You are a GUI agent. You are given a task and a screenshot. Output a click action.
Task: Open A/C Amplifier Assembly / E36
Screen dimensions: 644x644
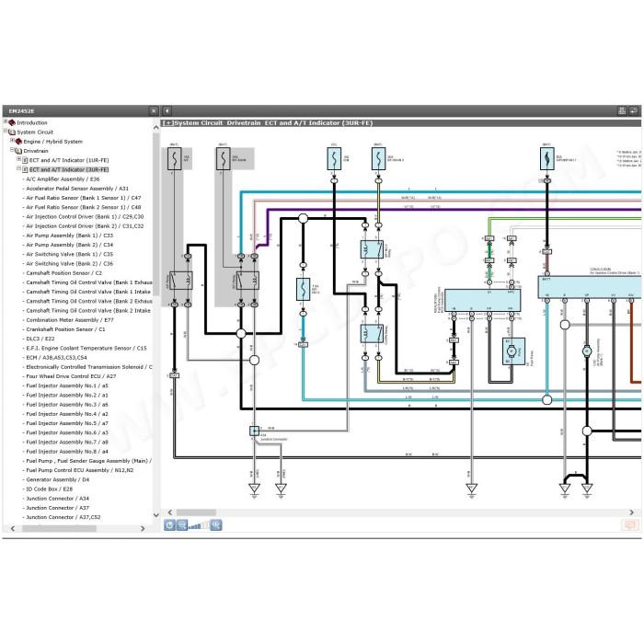point(63,179)
